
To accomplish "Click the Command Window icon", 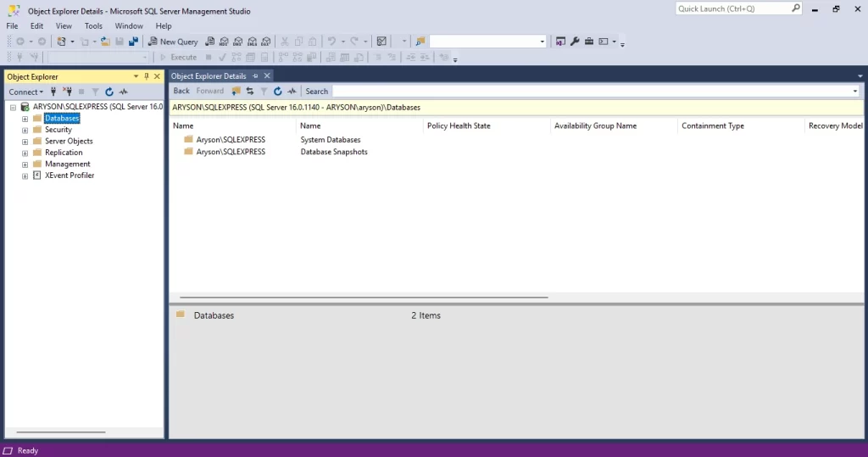I will (604, 42).
